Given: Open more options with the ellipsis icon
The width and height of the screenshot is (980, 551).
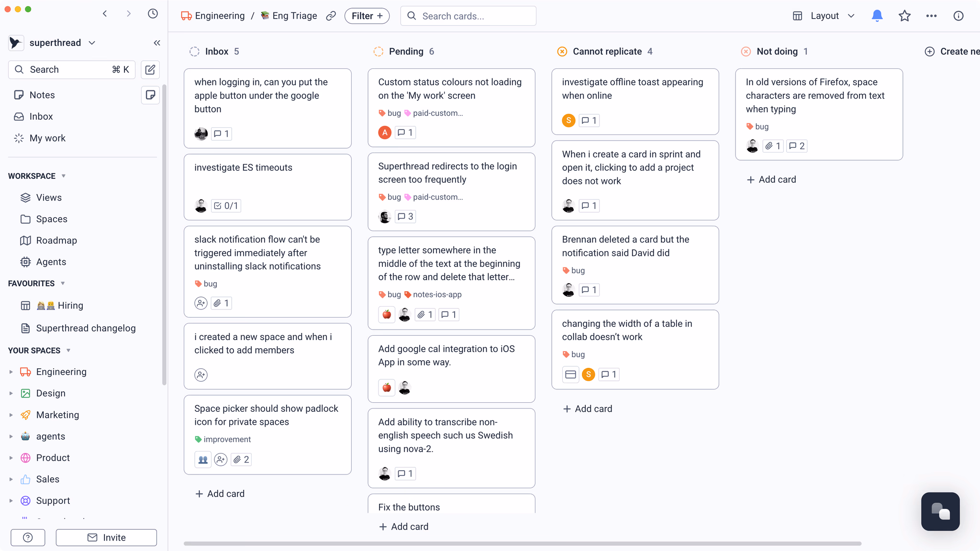Looking at the screenshot, I should pos(931,16).
